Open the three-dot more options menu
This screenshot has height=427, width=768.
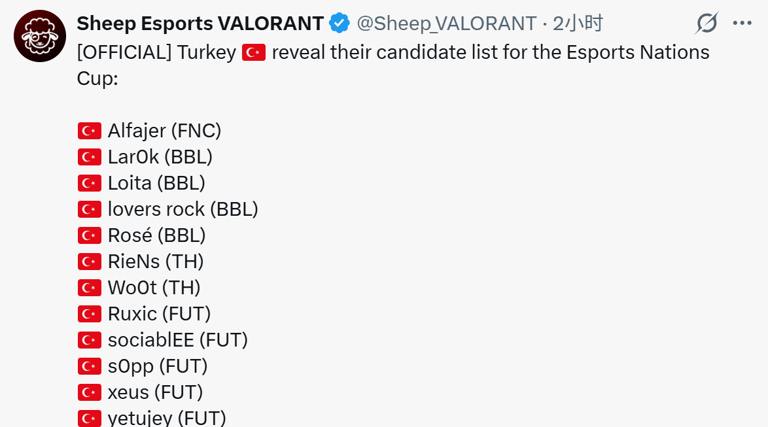click(x=742, y=23)
